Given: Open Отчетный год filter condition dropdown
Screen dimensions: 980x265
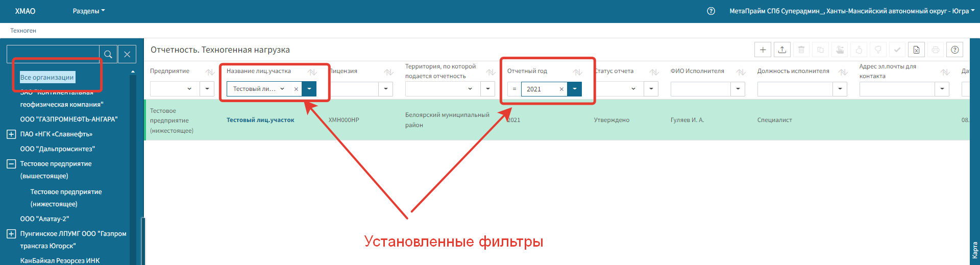Looking at the screenshot, I should pyautogui.click(x=575, y=89).
